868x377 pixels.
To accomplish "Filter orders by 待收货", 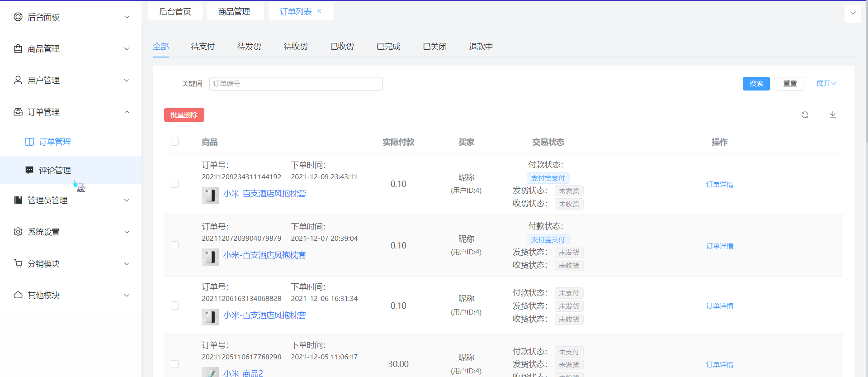I will click(x=296, y=47).
